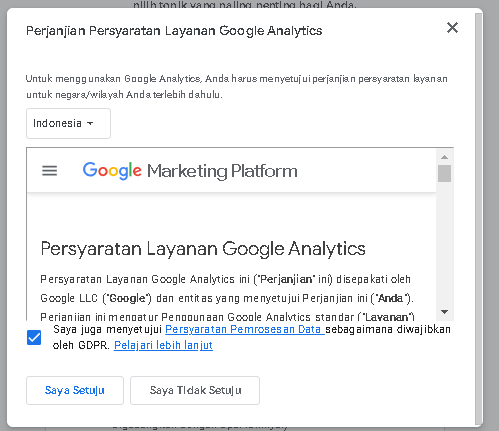The image size is (499, 431).
Task: Click the Saya Setuju button
Action: point(75,390)
